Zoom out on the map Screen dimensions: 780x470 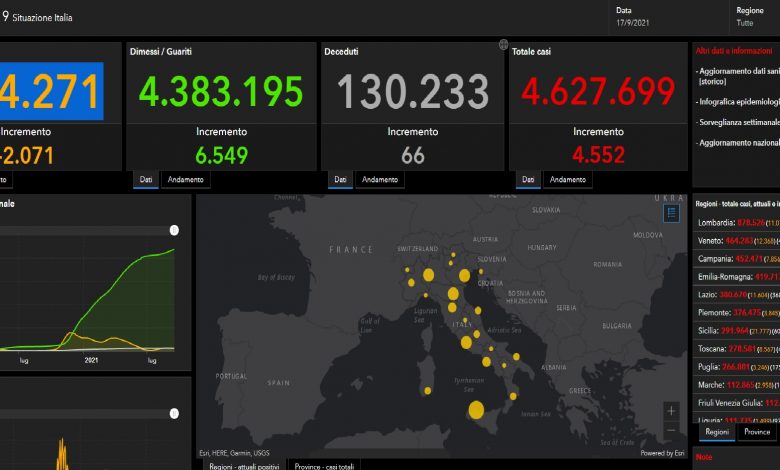pos(671,431)
